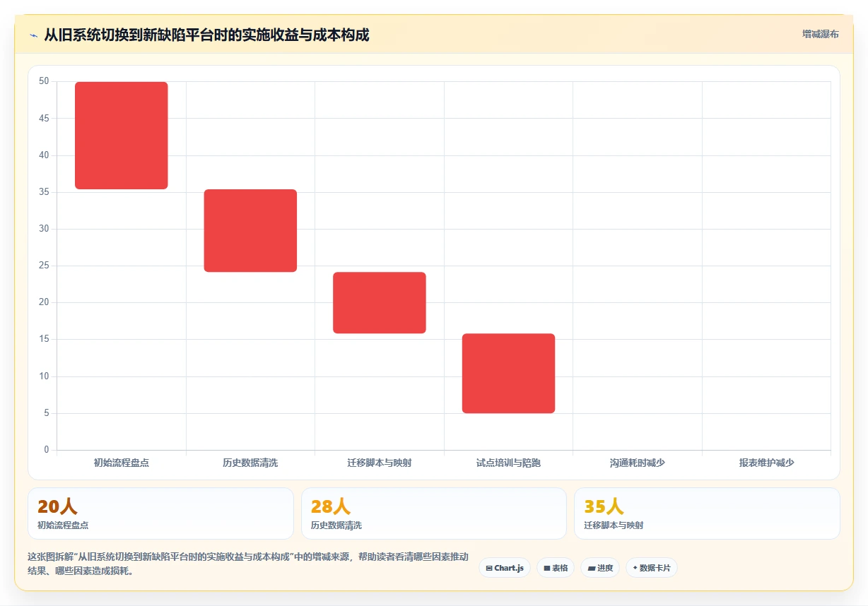The height and width of the screenshot is (606, 868).
Task: Click the x-axis label 历史数据清洗
Action: pyautogui.click(x=250, y=463)
